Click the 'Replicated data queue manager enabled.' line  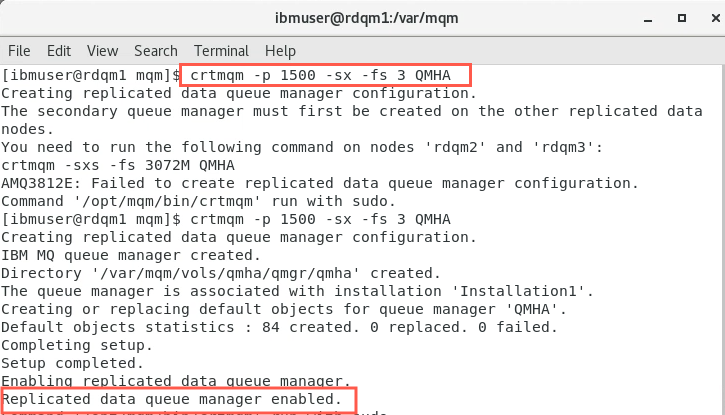tap(172, 399)
